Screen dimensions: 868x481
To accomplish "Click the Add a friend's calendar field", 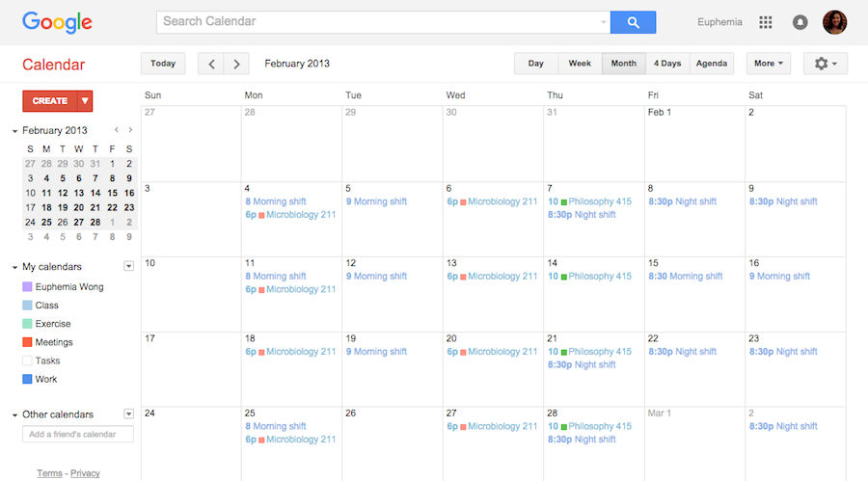I will coord(77,435).
